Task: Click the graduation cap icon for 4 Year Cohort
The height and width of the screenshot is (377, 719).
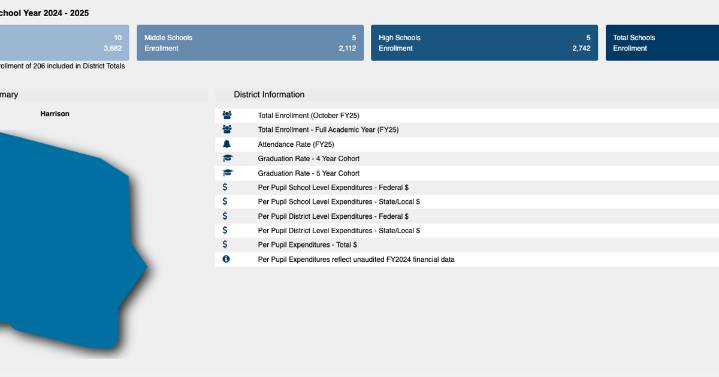Action: (x=227, y=158)
